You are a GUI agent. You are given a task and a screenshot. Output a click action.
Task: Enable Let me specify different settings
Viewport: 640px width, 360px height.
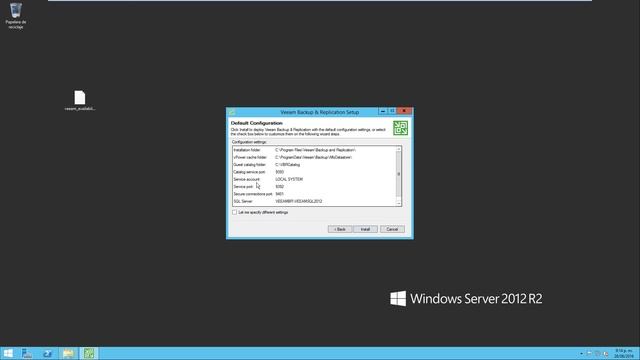pyautogui.click(x=234, y=212)
